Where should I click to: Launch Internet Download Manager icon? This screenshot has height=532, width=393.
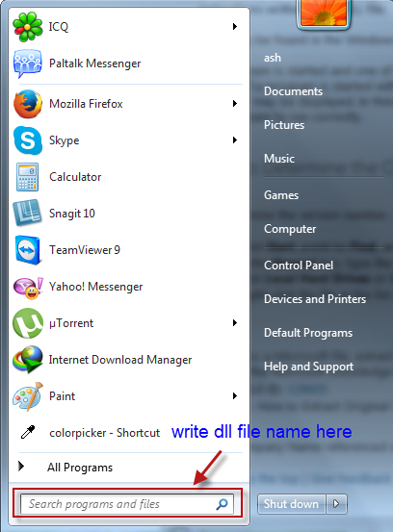(28, 359)
